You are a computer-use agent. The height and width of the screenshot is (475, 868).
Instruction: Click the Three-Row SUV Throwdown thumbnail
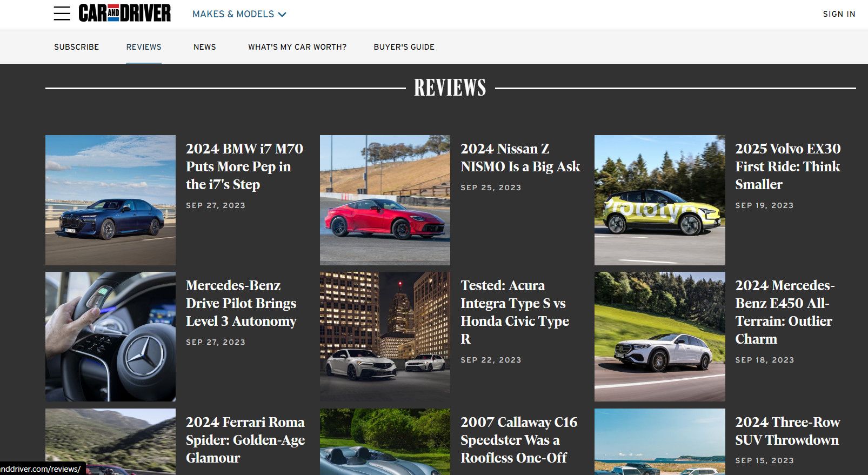coord(660,441)
